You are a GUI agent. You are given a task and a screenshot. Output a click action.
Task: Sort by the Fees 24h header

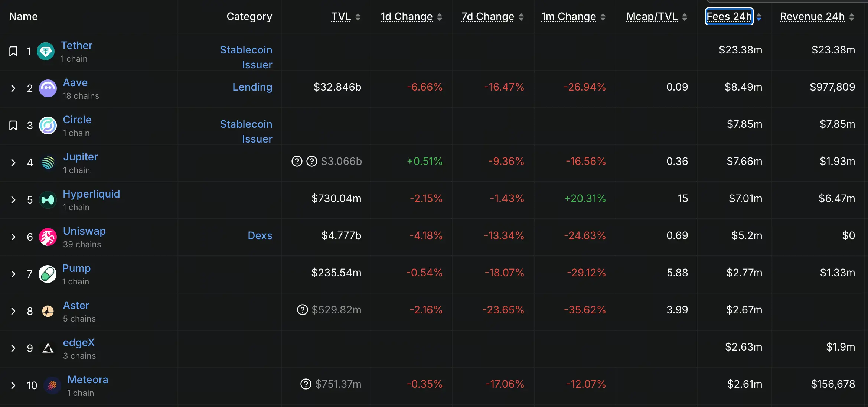[729, 17]
